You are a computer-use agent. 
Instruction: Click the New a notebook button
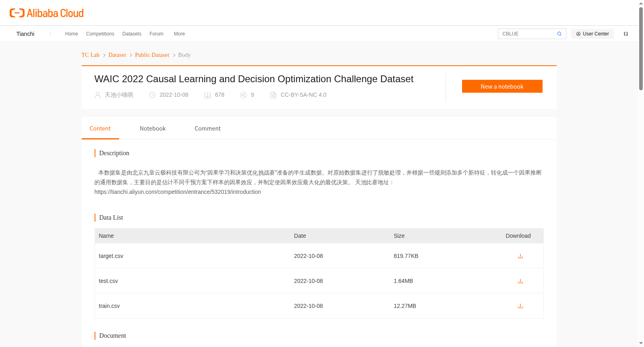tap(502, 86)
